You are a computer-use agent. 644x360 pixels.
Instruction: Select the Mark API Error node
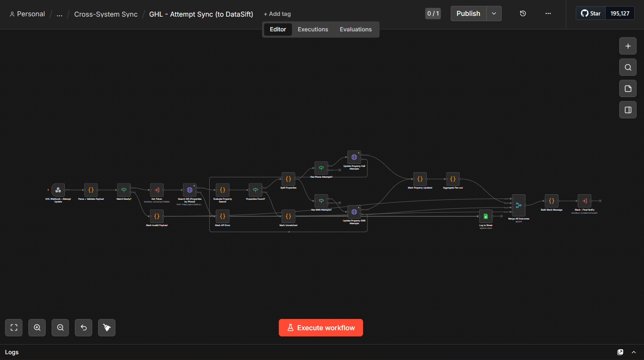pyautogui.click(x=223, y=216)
